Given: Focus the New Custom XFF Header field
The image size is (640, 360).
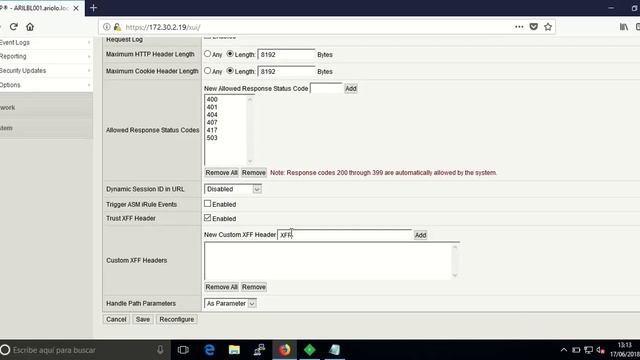Looking at the screenshot, I should point(344,235).
